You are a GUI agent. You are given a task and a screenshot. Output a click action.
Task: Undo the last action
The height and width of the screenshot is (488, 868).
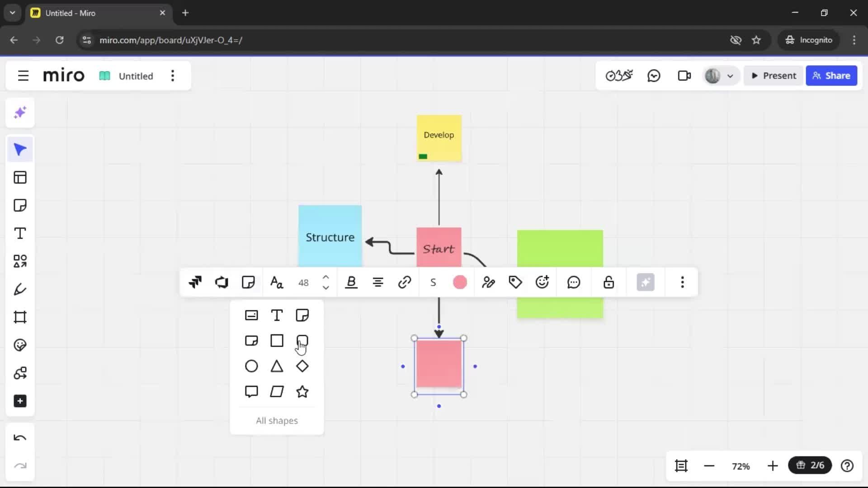(20, 438)
